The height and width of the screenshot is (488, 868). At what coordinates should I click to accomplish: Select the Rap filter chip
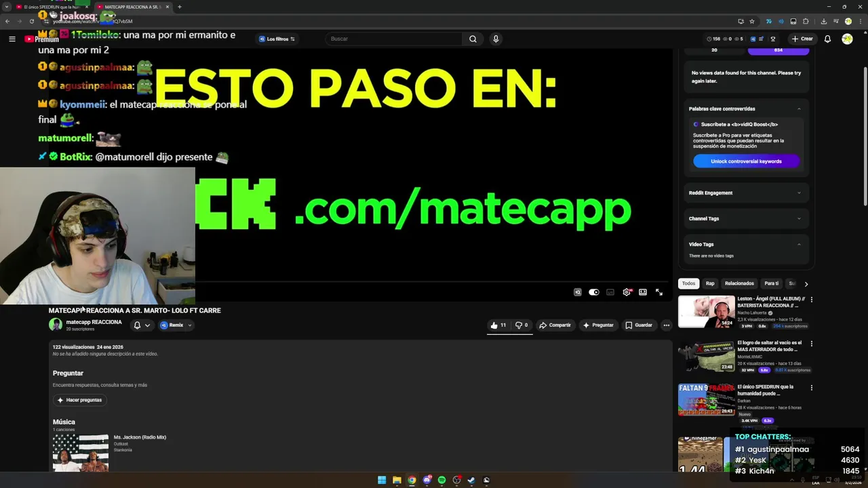710,283
